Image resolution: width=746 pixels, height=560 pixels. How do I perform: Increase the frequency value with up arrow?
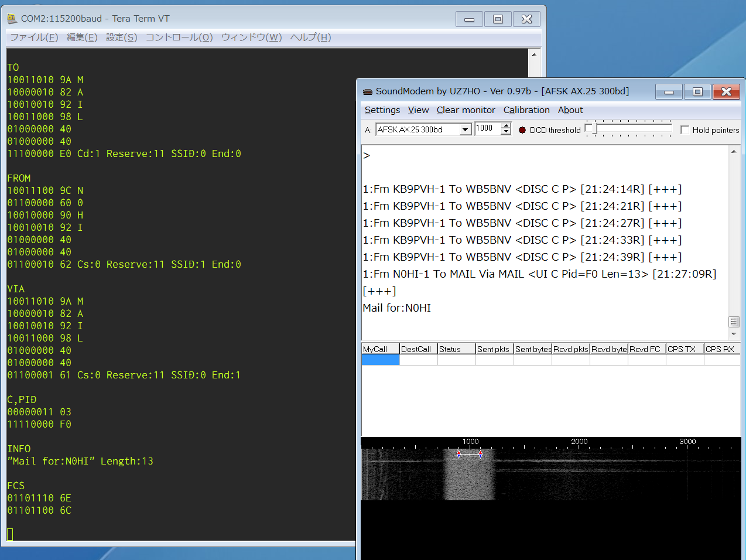coord(507,125)
